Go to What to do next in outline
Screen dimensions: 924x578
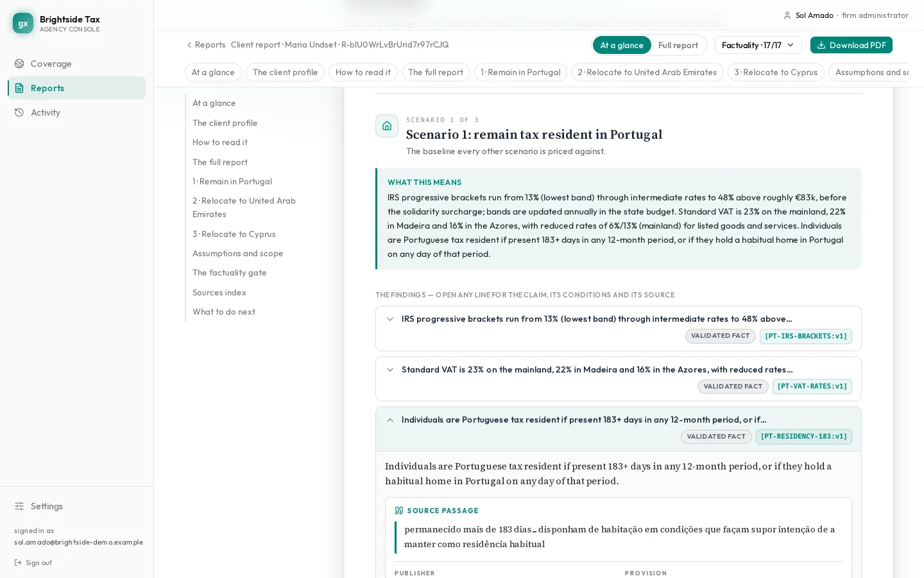[224, 312]
